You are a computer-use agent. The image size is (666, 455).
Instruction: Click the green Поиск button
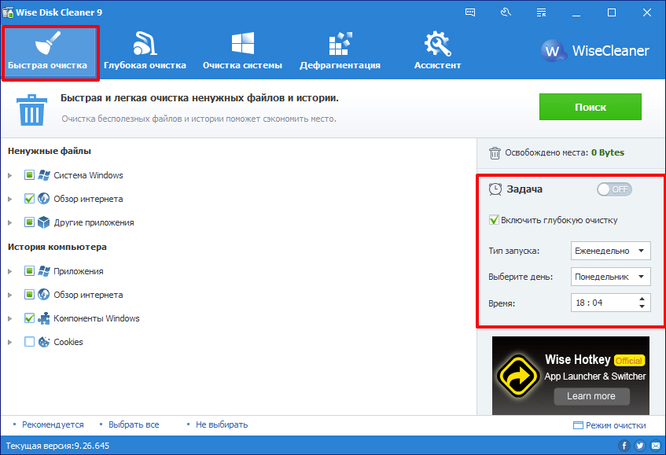(590, 107)
